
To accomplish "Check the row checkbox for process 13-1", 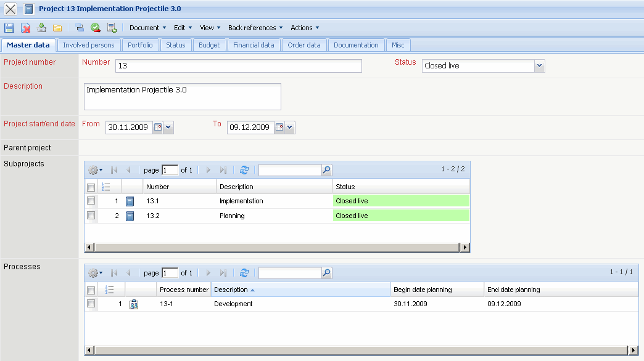I will (x=91, y=303).
